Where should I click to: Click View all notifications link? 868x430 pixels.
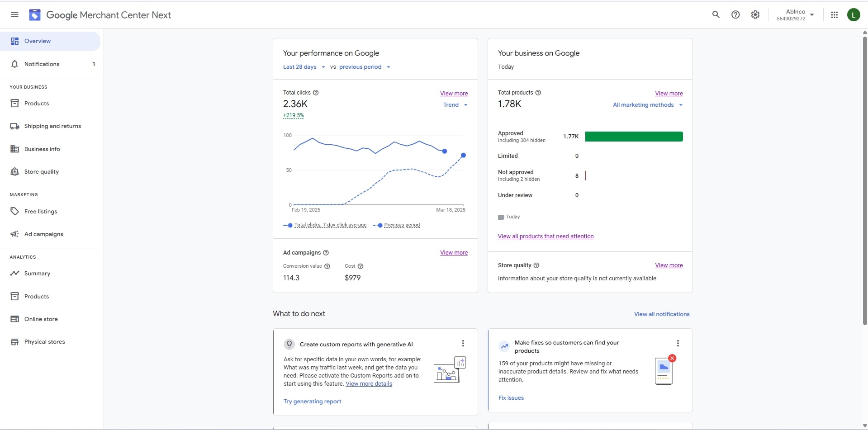coord(662,314)
